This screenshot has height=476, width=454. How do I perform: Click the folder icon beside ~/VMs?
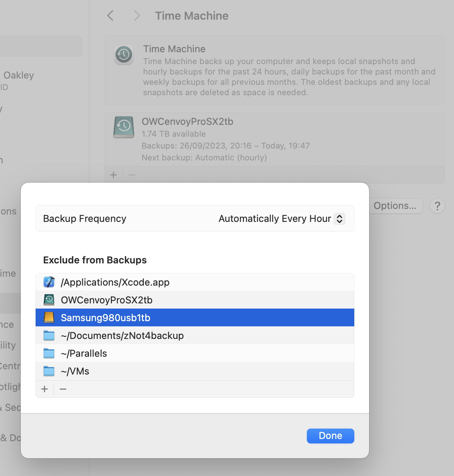click(x=49, y=371)
